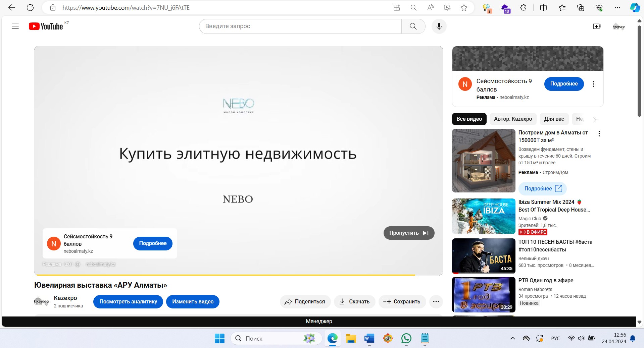The height and width of the screenshot is (348, 644).
Task: Open the network Wi-Fi tray icon
Action: (x=571, y=338)
